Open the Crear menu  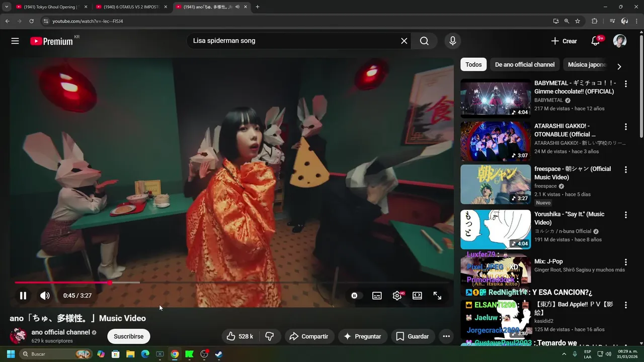(563, 41)
